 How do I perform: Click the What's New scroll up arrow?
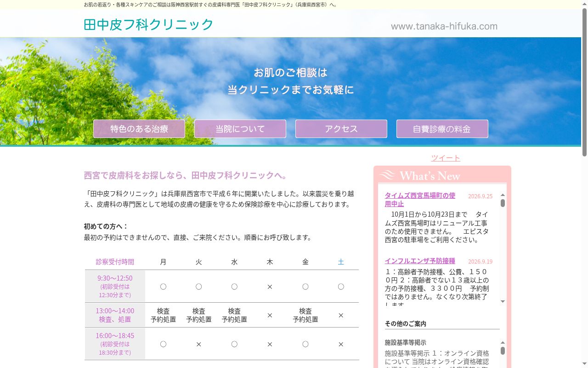[503, 195]
